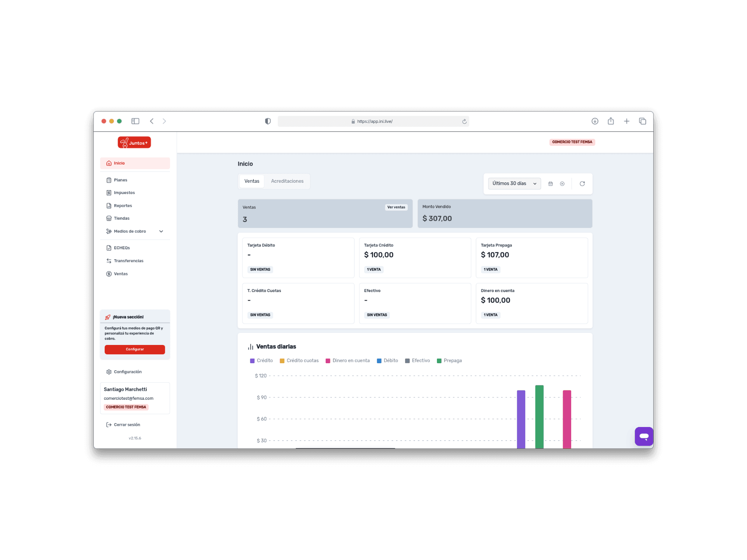The width and height of the screenshot is (747, 560).
Task: Open the purple chat widget
Action: point(644,436)
